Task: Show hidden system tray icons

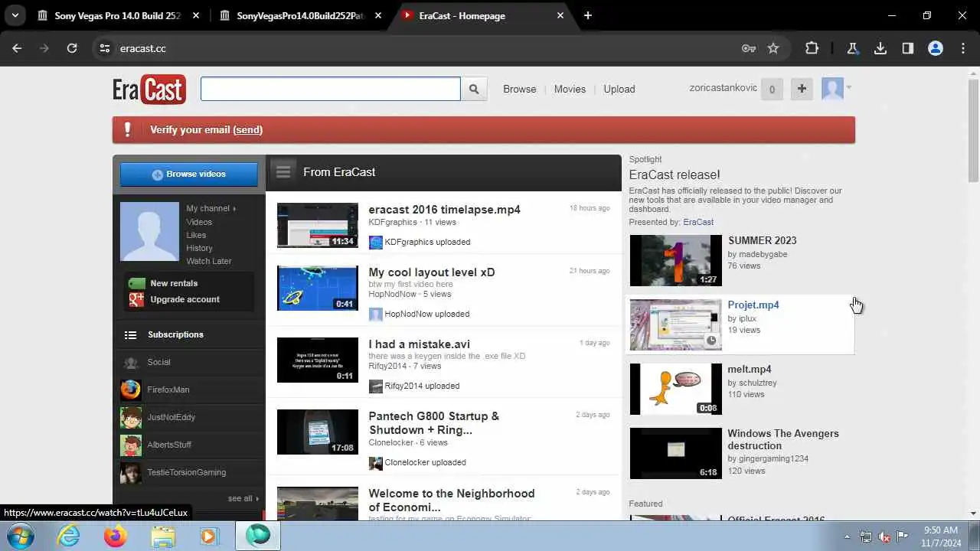Action: point(846,536)
